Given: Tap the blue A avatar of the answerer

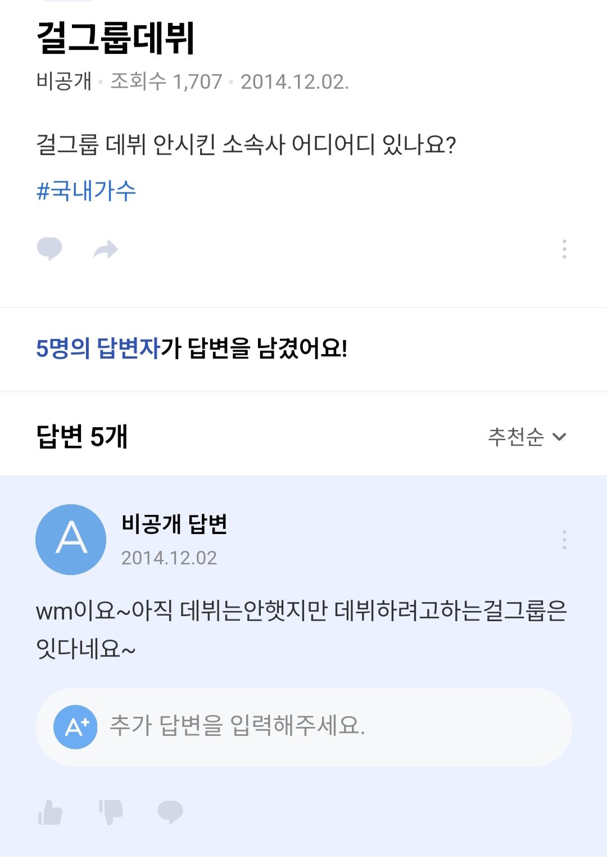Looking at the screenshot, I should (71, 540).
